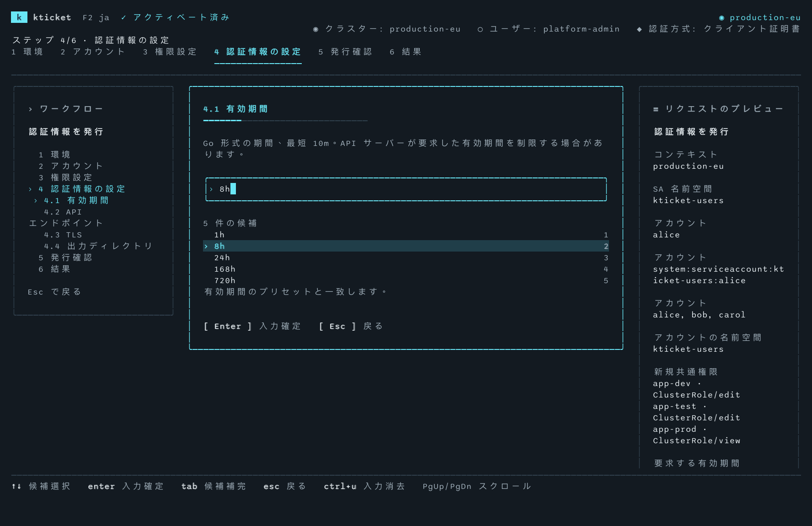This screenshot has width=812, height=526.
Task: Select 2 アカウント in the workflow tree
Action: coord(71,166)
